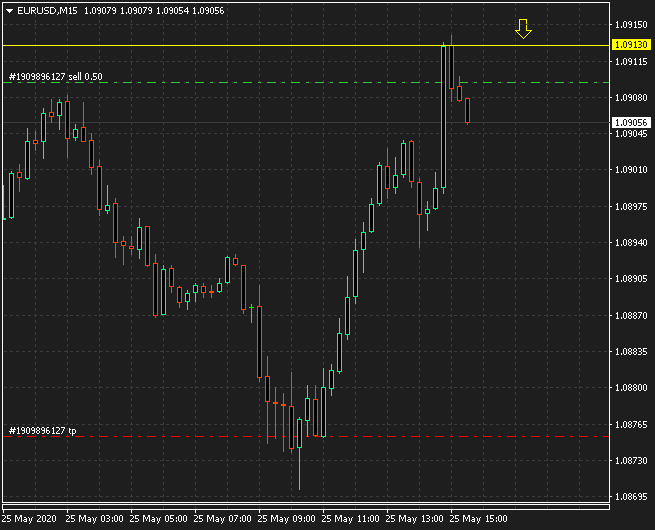Image resolution: width=655 pixels, height=530 pixels.
Task: Click the 1.08940 price scale value
Action: (631, 242)
